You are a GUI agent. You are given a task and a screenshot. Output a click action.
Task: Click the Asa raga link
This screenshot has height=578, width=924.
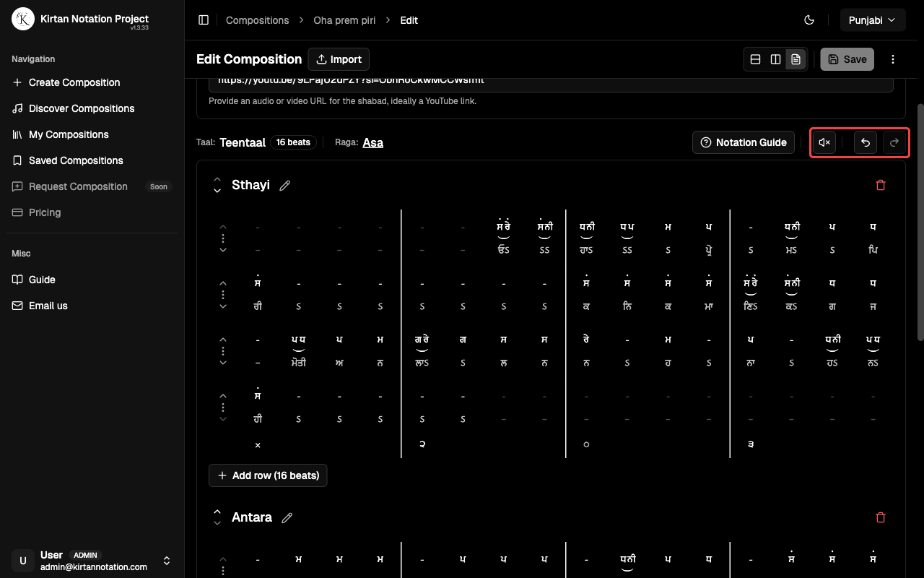[372, 142]
